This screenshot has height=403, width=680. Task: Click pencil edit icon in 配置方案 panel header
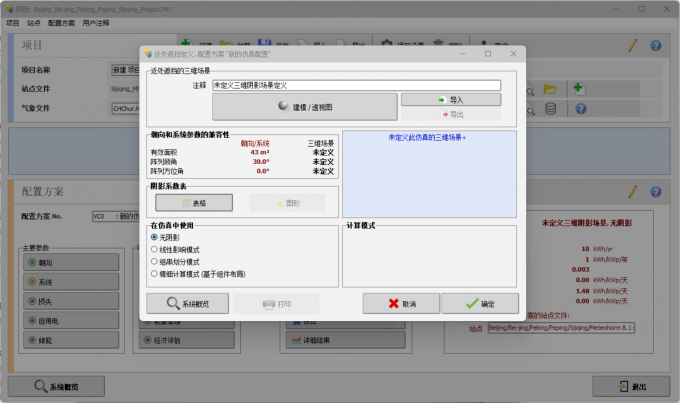633,191
